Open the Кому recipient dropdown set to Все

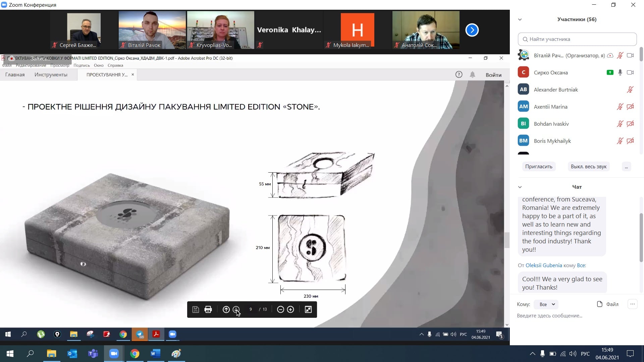(x=547, y=304)
